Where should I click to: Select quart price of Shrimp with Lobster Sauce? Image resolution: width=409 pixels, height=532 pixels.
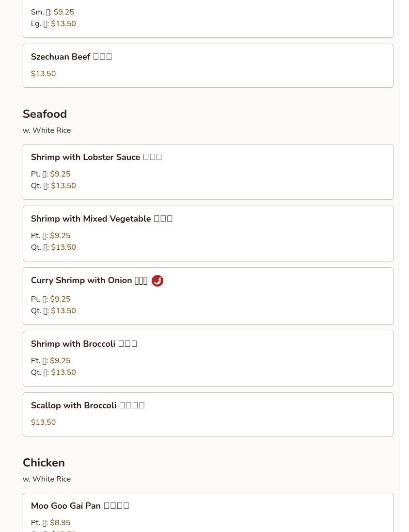63,186
